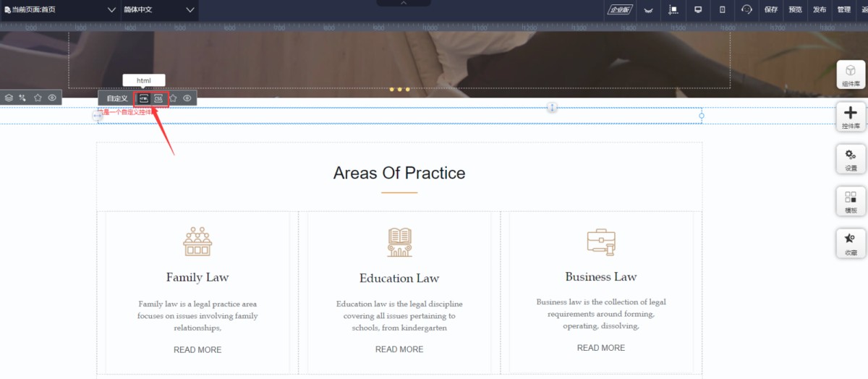Toggle eye visibility in custom control toolbar
Viewport: 868px width, 379px height.
[187, 98]
